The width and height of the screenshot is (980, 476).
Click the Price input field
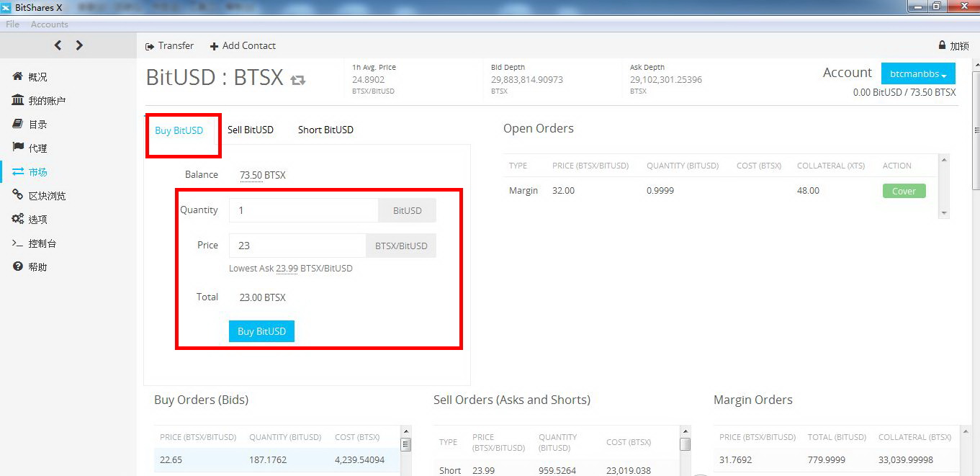297,246
